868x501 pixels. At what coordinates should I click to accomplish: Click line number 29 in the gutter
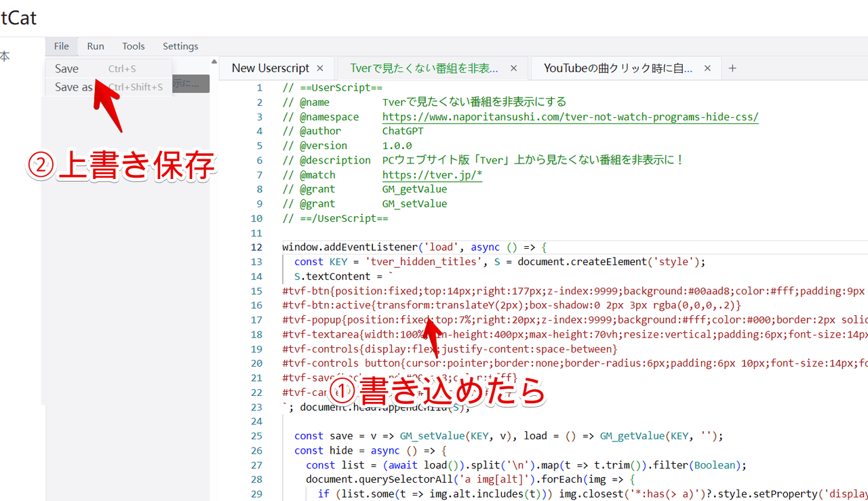(x=256, y=494)
